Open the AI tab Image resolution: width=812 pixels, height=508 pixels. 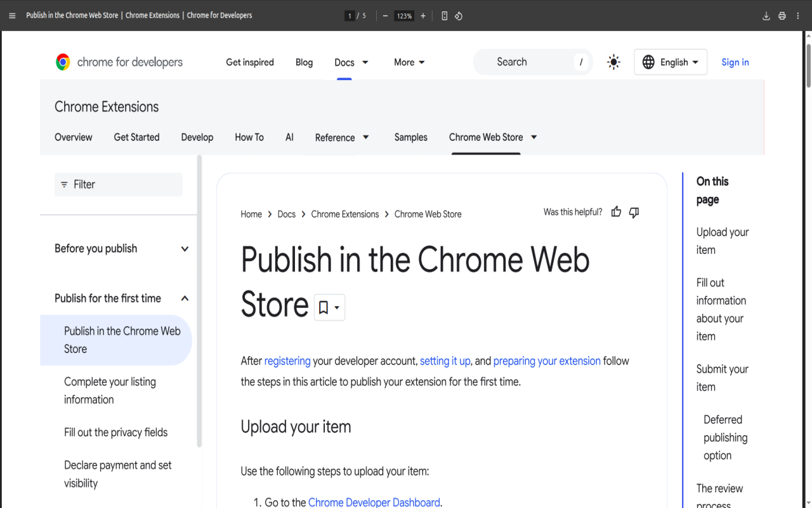(x=289, y=137)
